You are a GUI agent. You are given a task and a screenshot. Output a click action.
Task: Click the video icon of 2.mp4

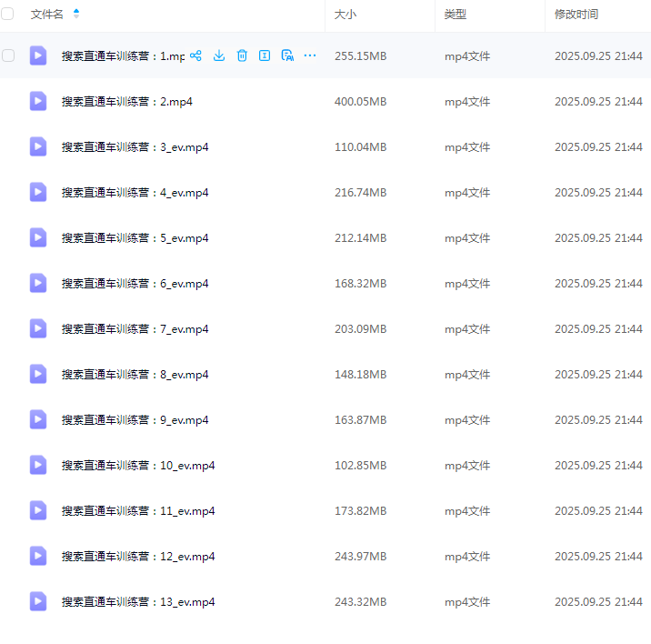pos(38,101)
